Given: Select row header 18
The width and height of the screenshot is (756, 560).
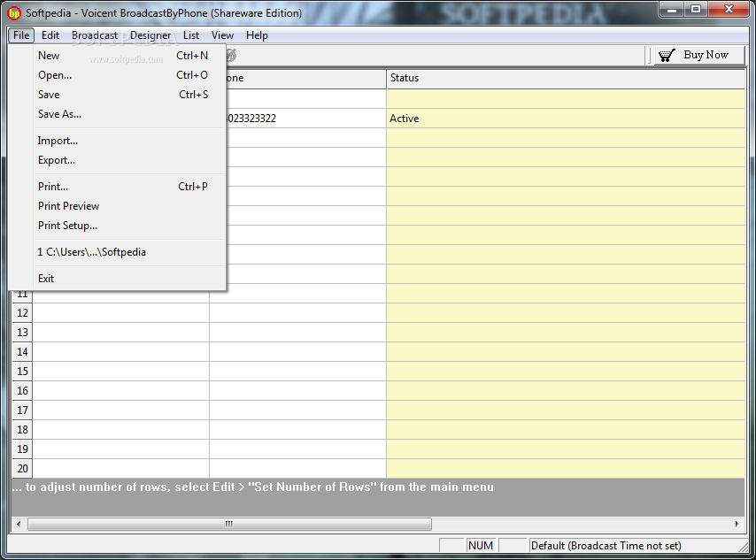Looking at the screenshot, I should [22, 429].
